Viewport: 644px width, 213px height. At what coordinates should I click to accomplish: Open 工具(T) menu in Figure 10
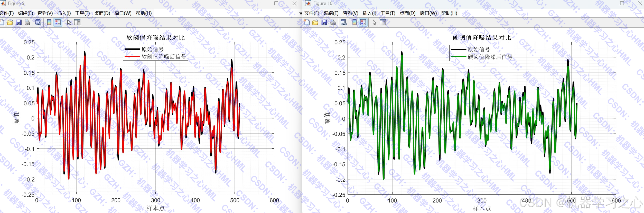pyautogui.click(x=388, y=13)
